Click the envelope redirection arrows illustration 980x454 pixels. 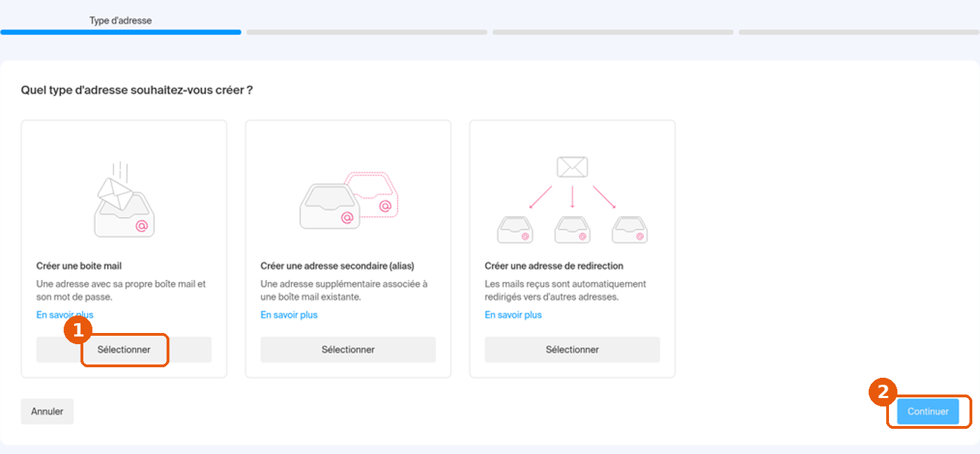click(x=572, y=199)
